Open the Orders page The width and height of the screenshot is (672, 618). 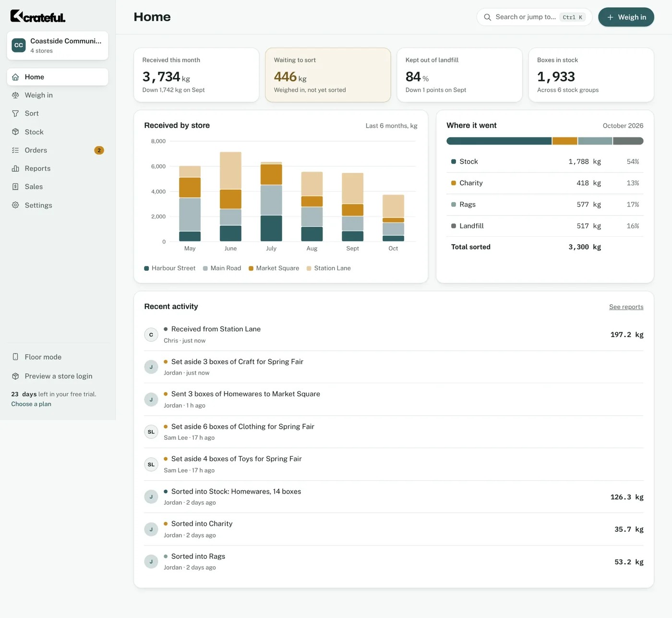[58, 150]
